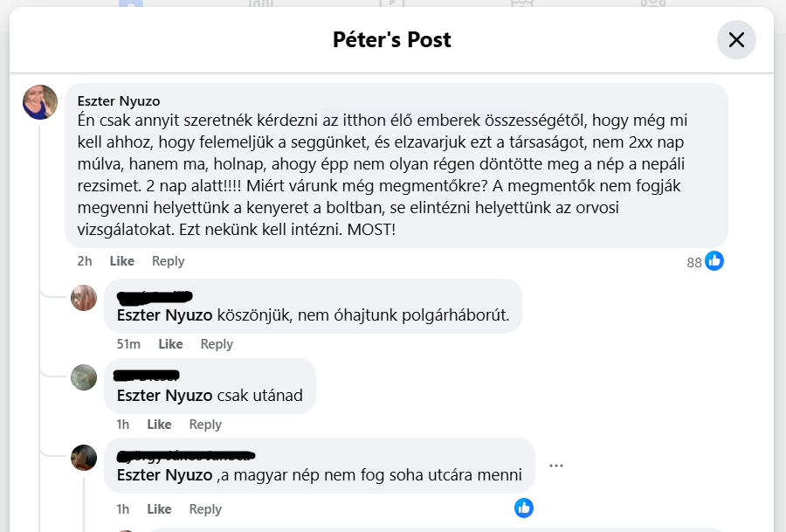Like the 'nem óhajtunk polgárháborút' reply
This screenshot has height=532, width=786.
point(170,344)
